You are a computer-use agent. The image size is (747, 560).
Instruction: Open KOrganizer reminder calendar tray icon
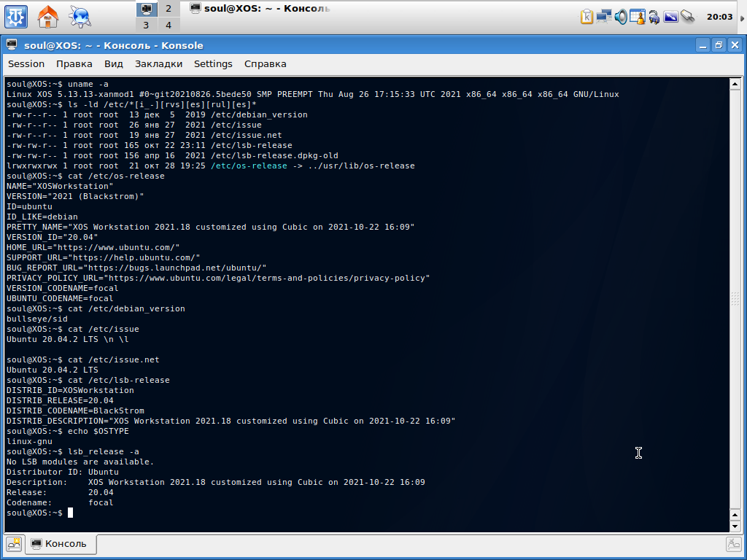[637, 17]
